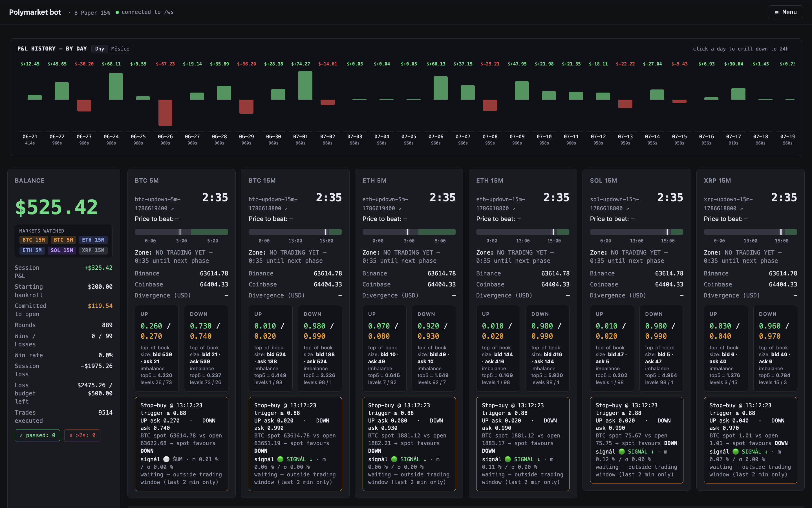Click the ETH 15M card heading
The image size is (812, 508).
click(x=489, y=180)
